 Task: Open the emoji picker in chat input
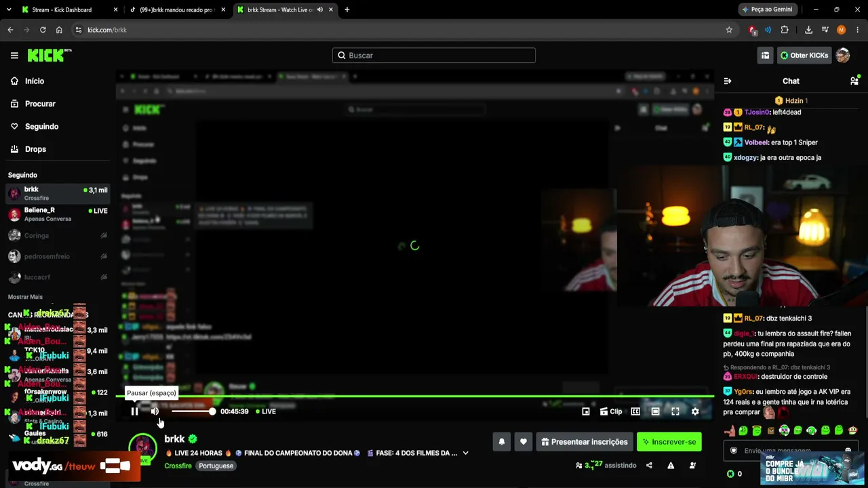[x=848, y=451]
